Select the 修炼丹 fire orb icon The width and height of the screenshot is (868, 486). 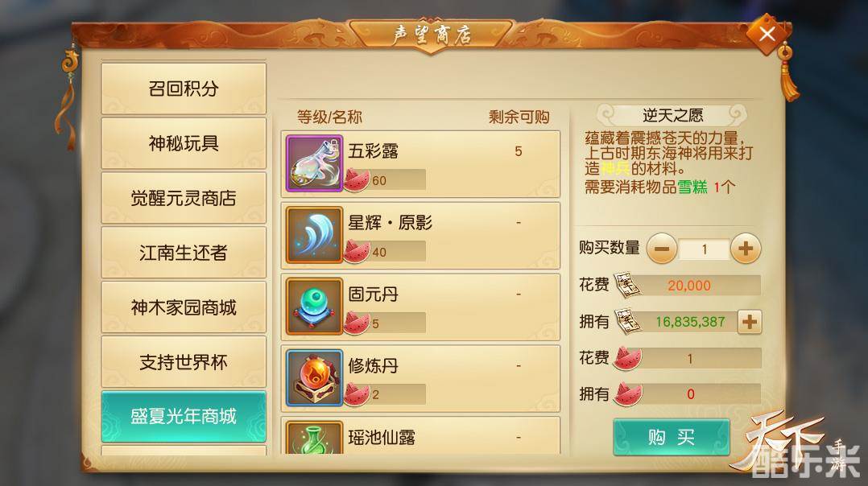314,377
